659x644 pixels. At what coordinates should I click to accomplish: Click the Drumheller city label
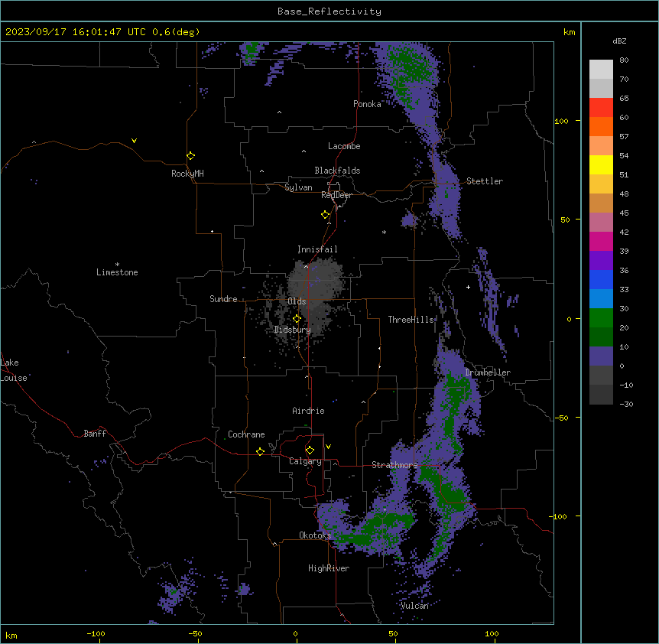pos(488,372)
